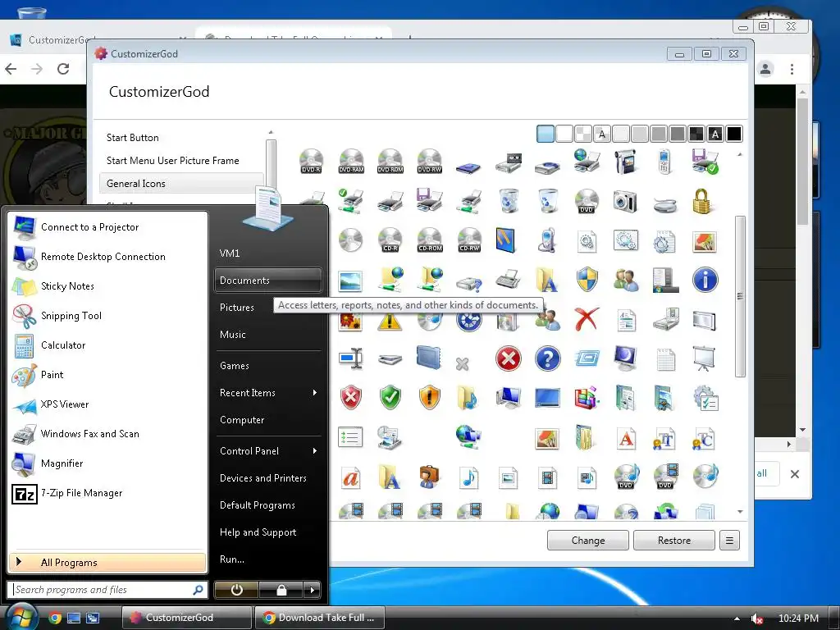
Task: Select the full recycle bin icon
Action: pyautogui.click(x=509, y=202)
